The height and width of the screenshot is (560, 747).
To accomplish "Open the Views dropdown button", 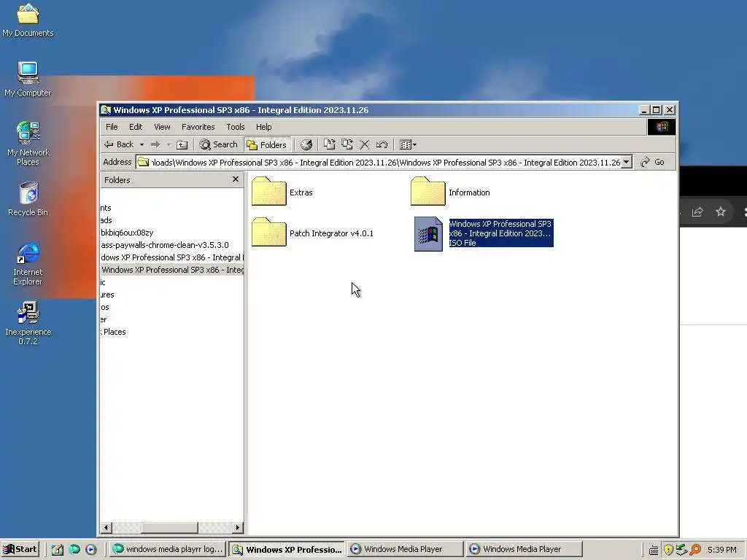I will click(x=408, y=144).
